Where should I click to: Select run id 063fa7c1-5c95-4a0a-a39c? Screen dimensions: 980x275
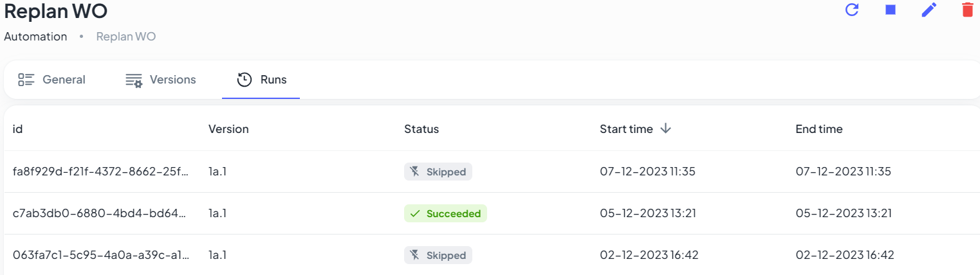pos(100,255)
